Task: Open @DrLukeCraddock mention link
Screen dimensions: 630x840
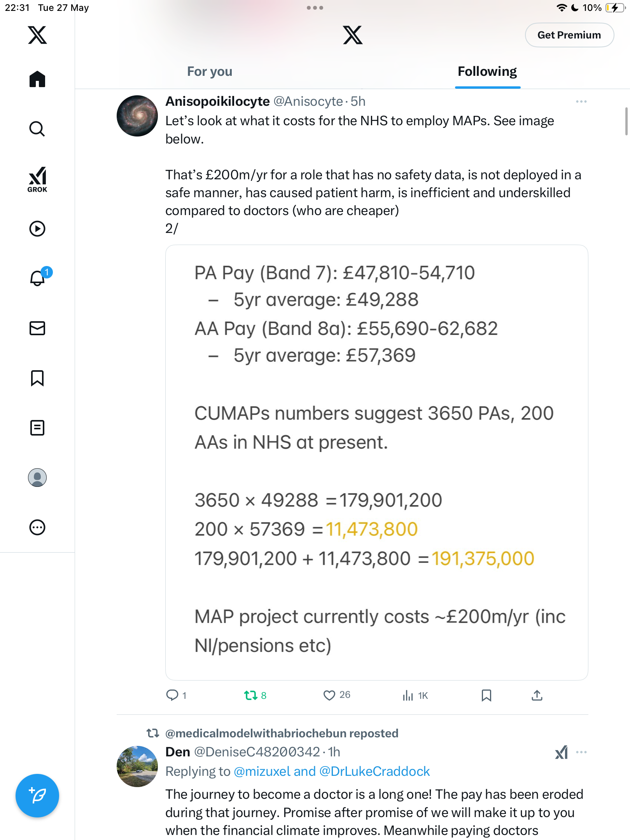Action: [x=374, y=772]
